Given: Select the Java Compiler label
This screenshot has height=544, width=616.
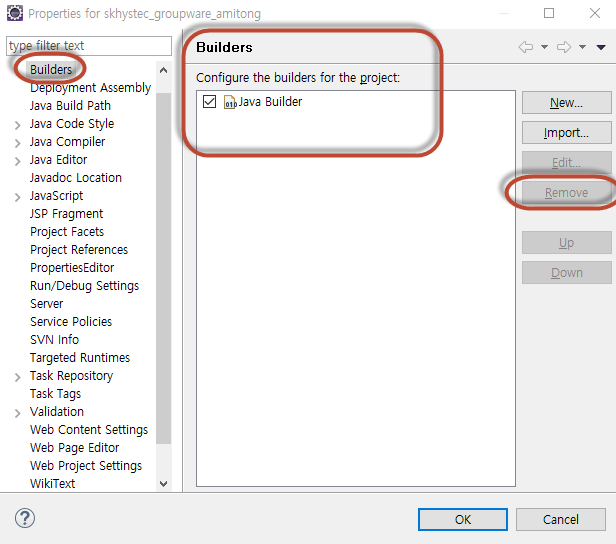Looking at the screenshot, I should click(68, 142).
